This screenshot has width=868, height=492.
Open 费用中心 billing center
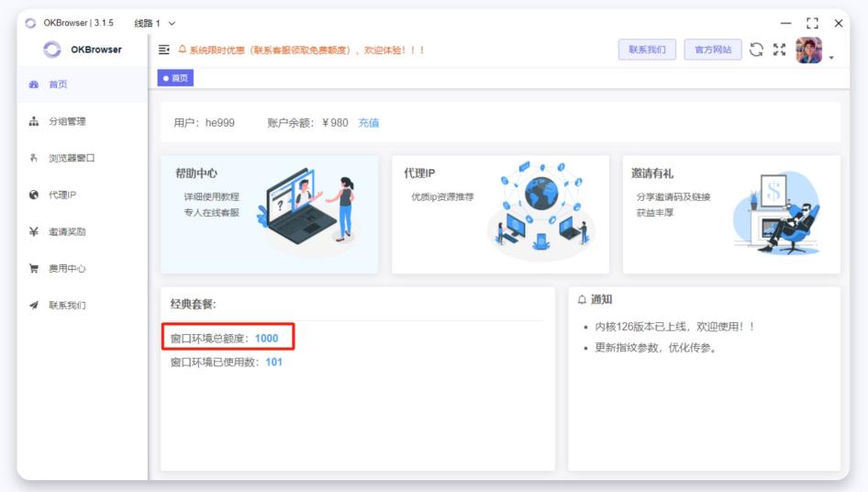coord(82,268)
